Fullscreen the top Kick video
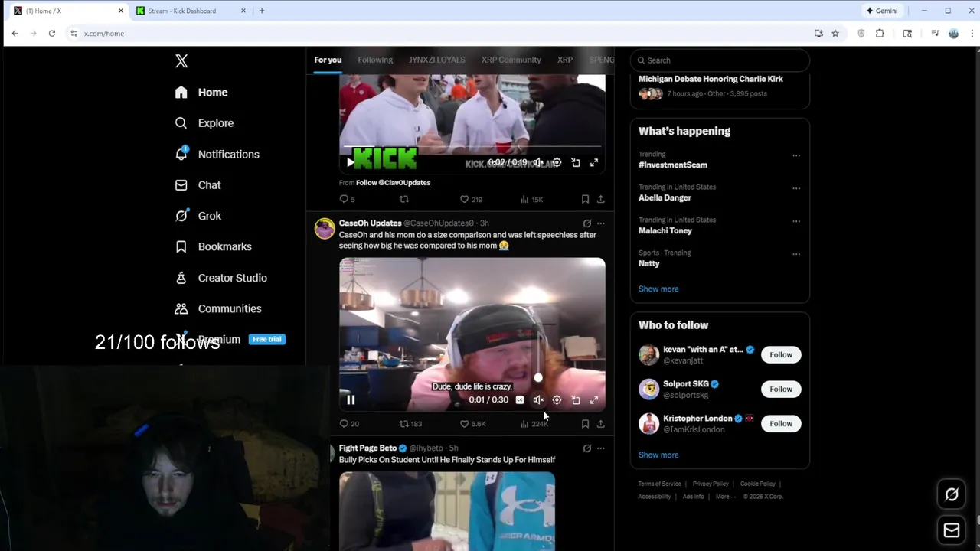The width and height of the screenshot is (980, 551). pyautogui.click(x=594, y=162)
